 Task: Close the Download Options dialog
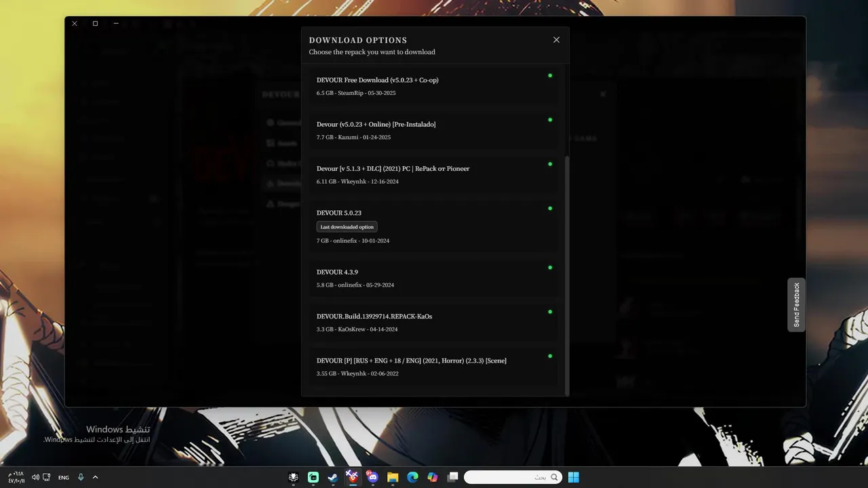click(x=556, y=40)
